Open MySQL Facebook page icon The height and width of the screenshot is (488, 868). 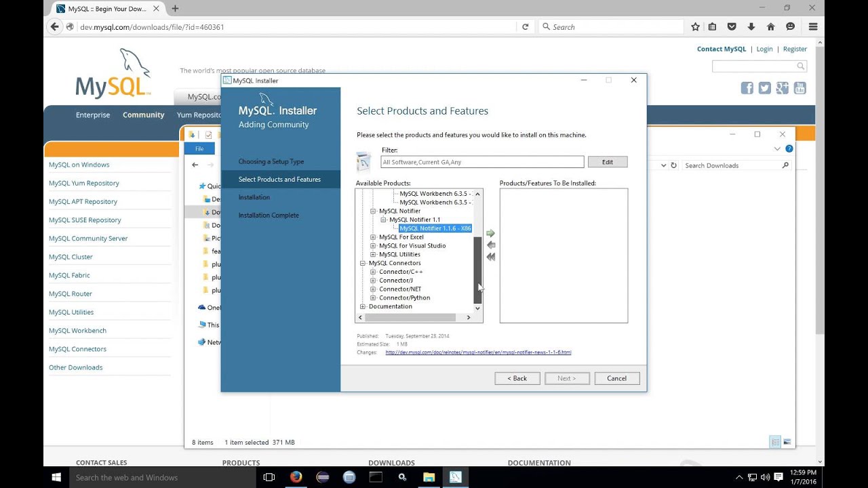click(747, 88)
